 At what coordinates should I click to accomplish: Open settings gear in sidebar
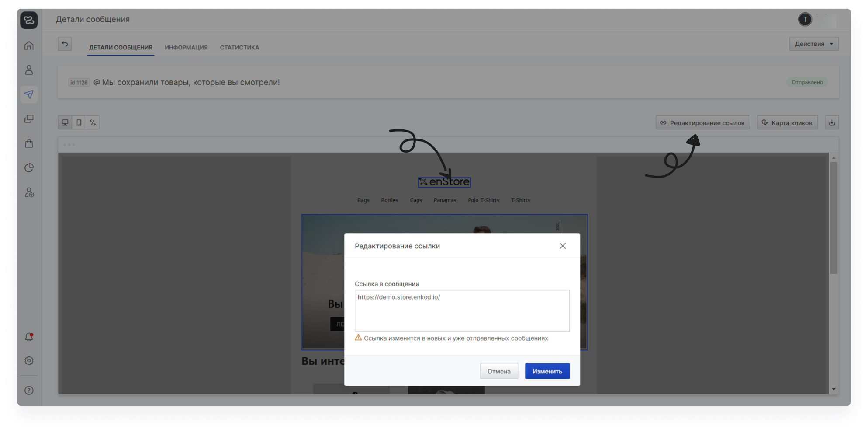click(x=29, y=361)
